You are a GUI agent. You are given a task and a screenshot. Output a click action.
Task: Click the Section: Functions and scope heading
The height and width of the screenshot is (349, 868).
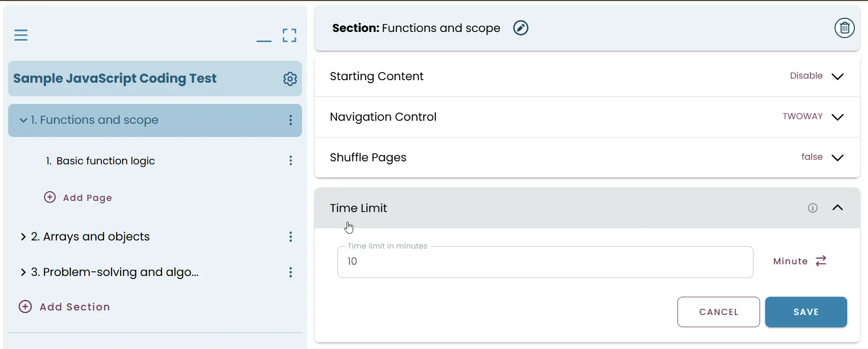pos(416,28)
